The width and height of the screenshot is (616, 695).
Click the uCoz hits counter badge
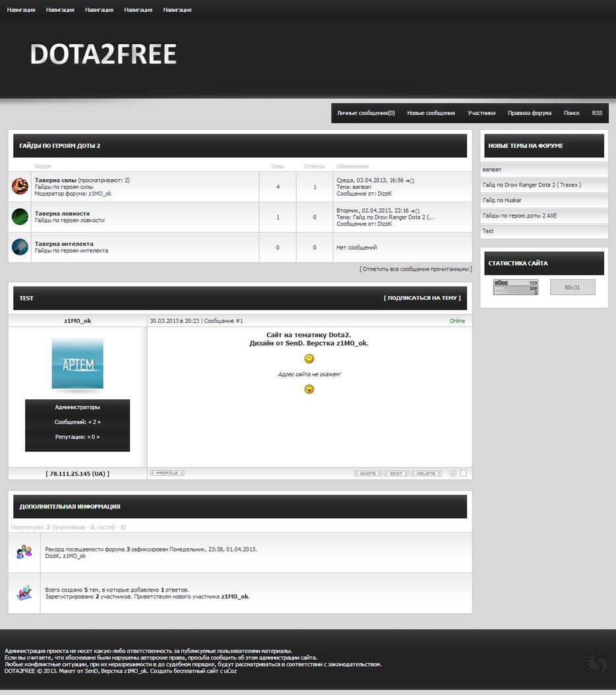point(515,286)
